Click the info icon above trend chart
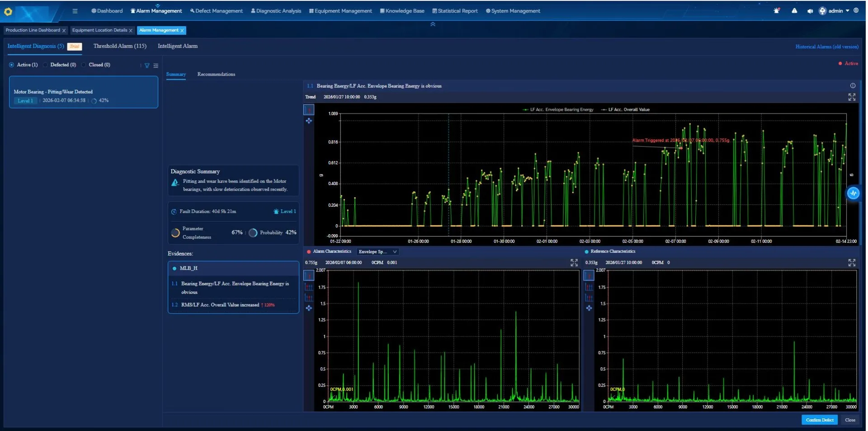This screenshot has width=868, height=431. pos(853,85)
